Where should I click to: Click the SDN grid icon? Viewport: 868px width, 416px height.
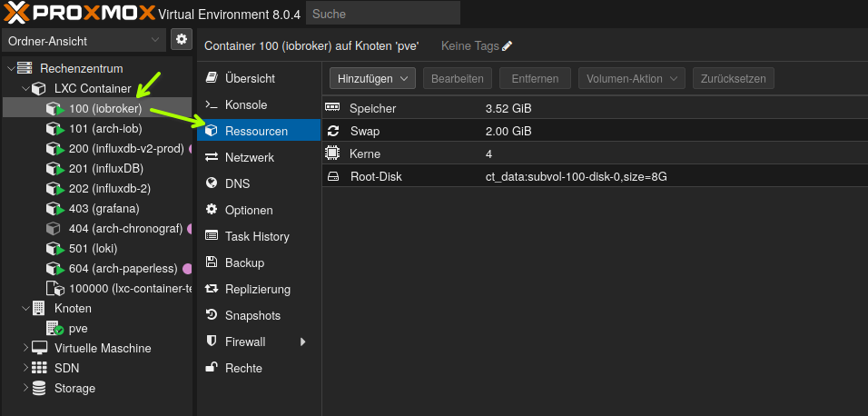39,368
